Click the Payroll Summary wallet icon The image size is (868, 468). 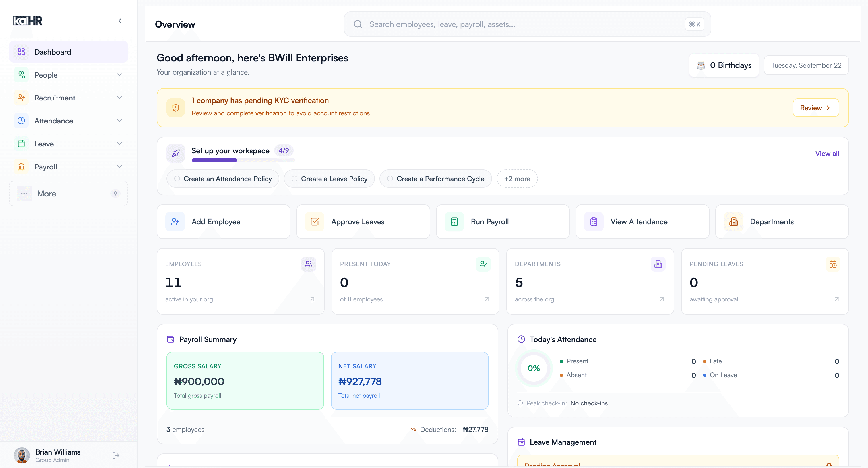170,339
